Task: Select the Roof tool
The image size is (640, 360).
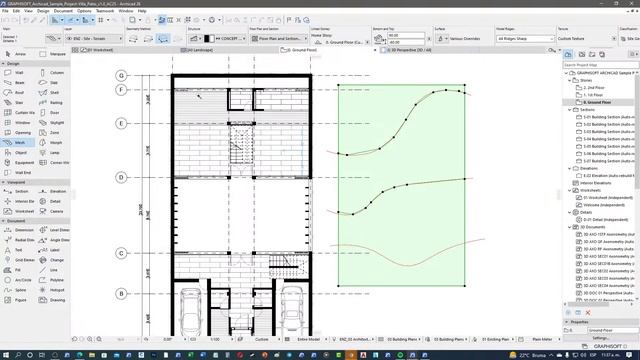Action: (14, 93)
